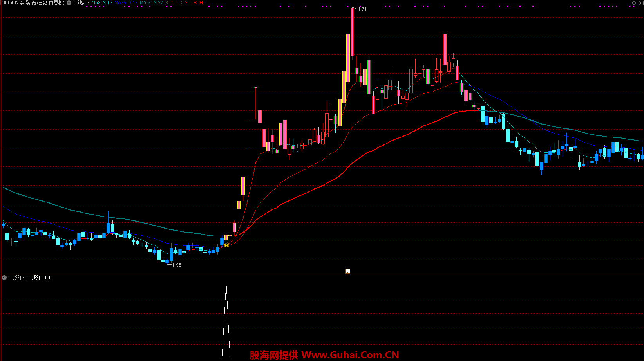This screenshot has height=361, width=644.
Task: Click the 三线红Z indicator name
Action: (x=81, y=3)
